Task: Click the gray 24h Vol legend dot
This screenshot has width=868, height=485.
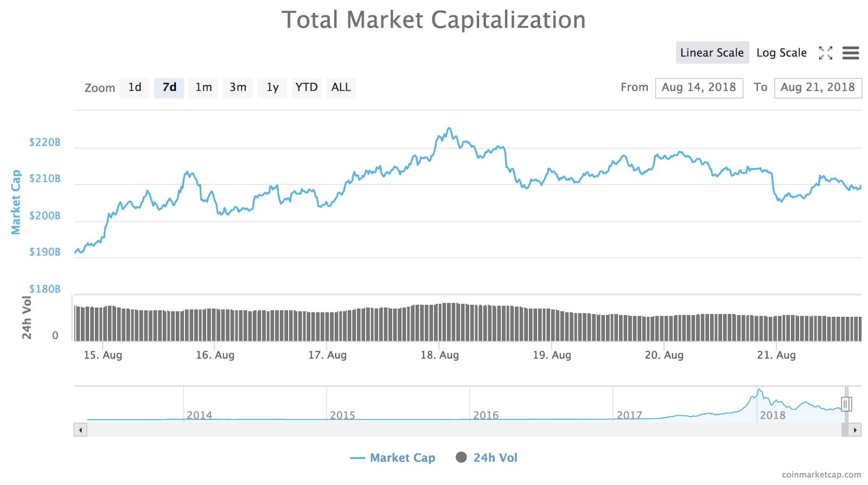Action: [x=462, y=457]
